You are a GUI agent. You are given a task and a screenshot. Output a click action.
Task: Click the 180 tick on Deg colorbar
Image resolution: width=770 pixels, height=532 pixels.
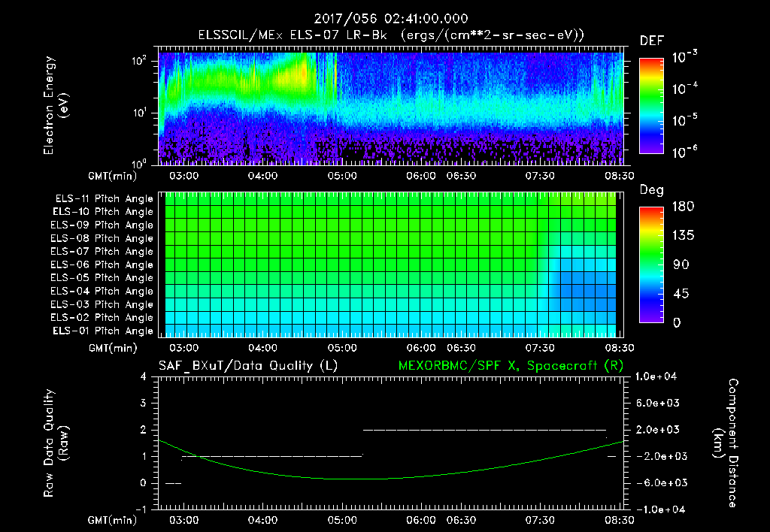coord(683,207)
